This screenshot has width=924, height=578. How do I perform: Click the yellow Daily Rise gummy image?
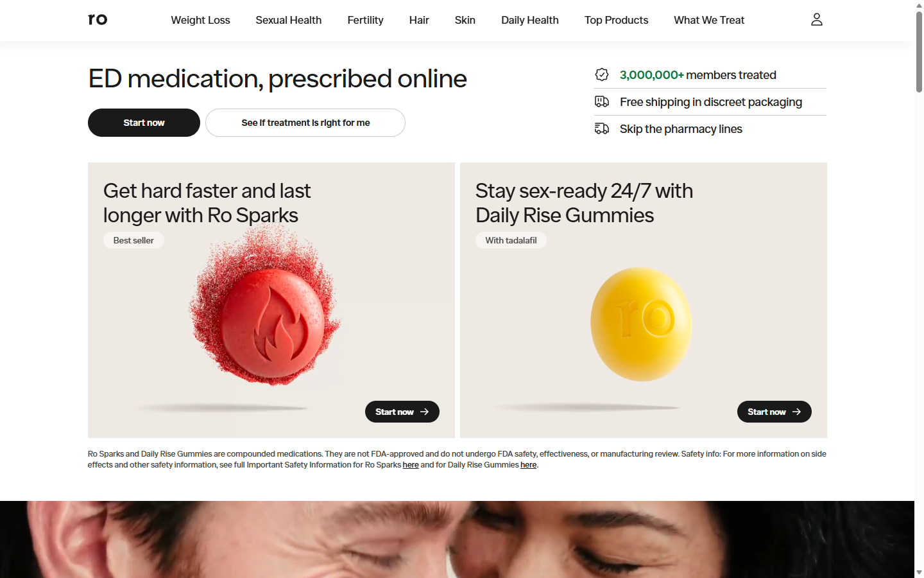click(x=641, y=324)
